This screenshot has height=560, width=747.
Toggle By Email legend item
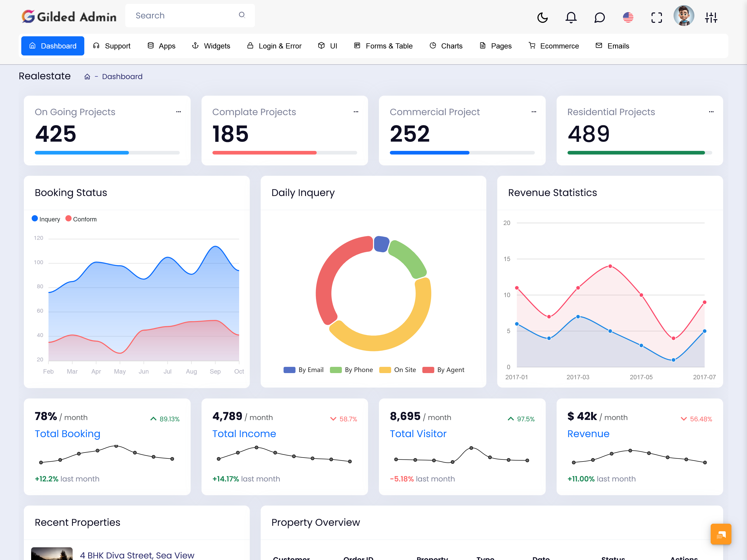point(303,370)
